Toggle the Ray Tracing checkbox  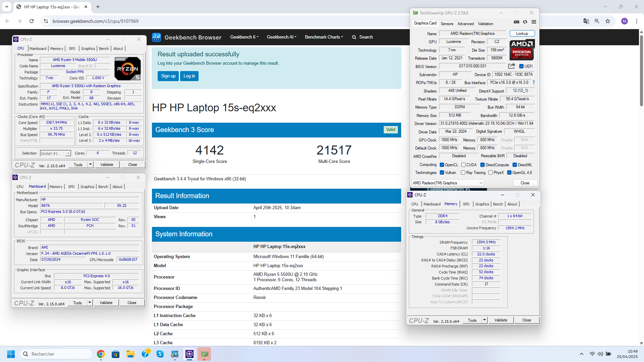click(x=463, y=173)
